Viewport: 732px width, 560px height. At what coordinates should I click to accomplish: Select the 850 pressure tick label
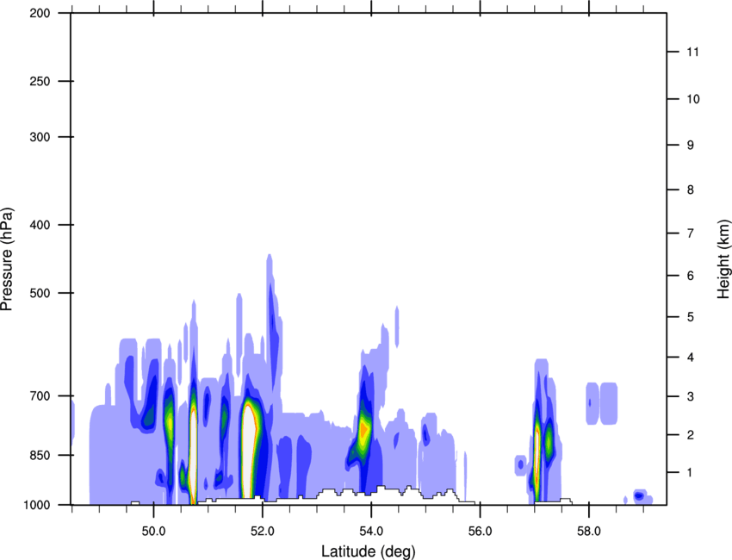(40, 455)
